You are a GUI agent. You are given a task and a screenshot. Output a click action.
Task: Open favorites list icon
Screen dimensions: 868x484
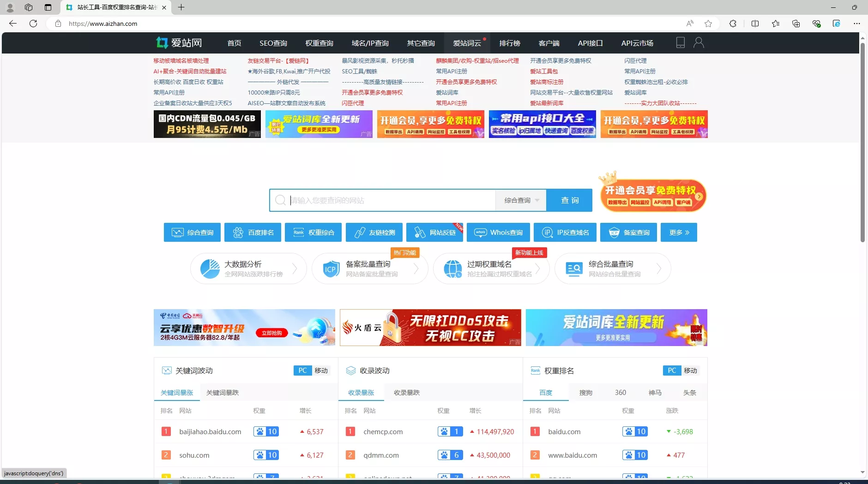(775, 24)
